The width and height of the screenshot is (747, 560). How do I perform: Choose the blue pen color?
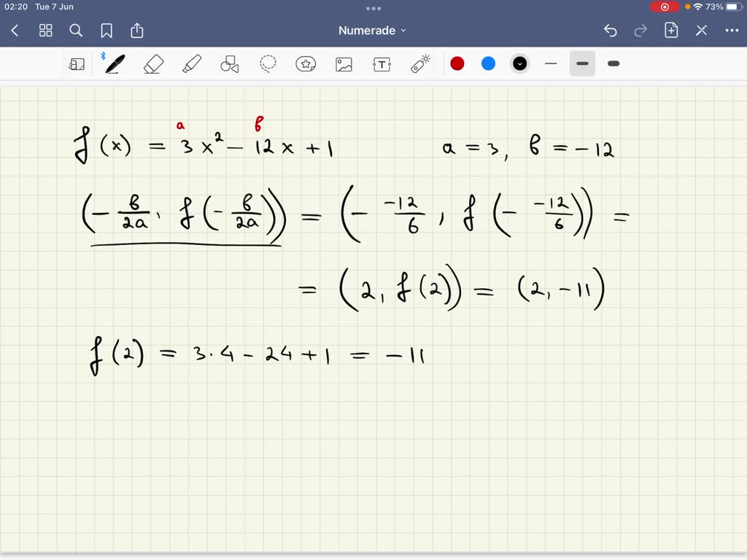pos(488,64)
